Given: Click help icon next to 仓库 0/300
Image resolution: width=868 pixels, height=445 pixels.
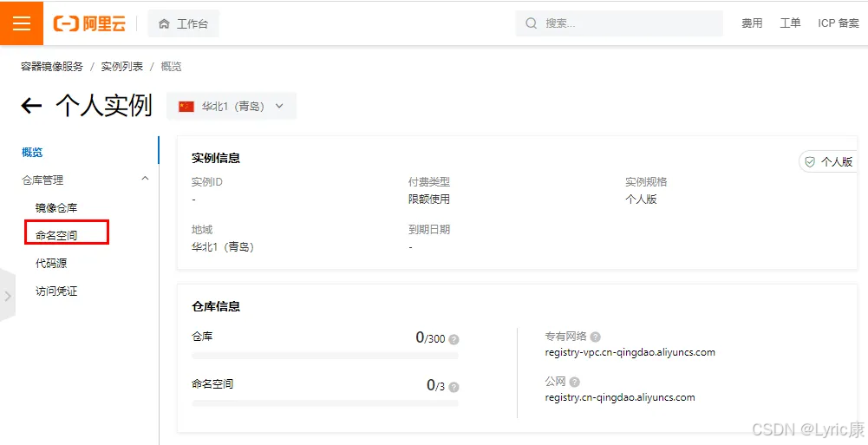Looking at the screenshot, I should click(x=454, y=339).
